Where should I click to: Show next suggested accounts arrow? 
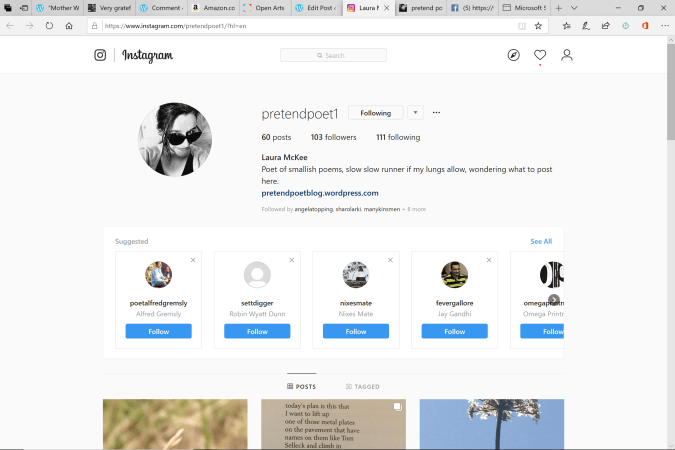(x=554, y=299)
